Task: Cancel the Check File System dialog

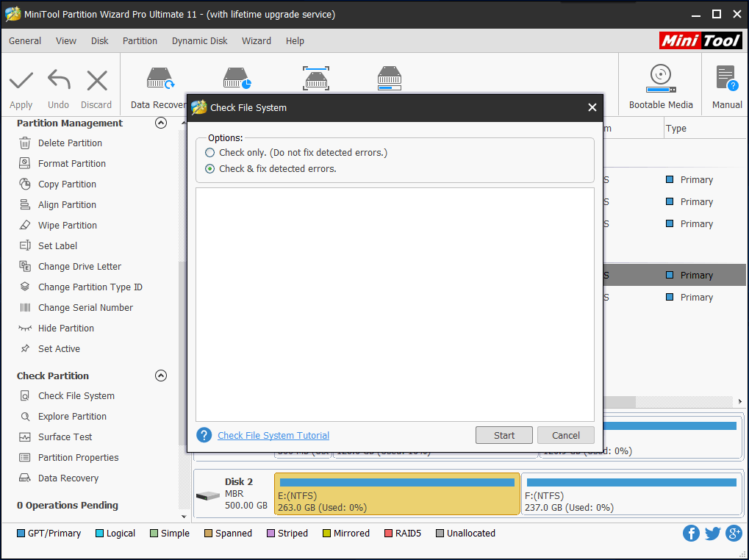Action: [x=566, y=435]
